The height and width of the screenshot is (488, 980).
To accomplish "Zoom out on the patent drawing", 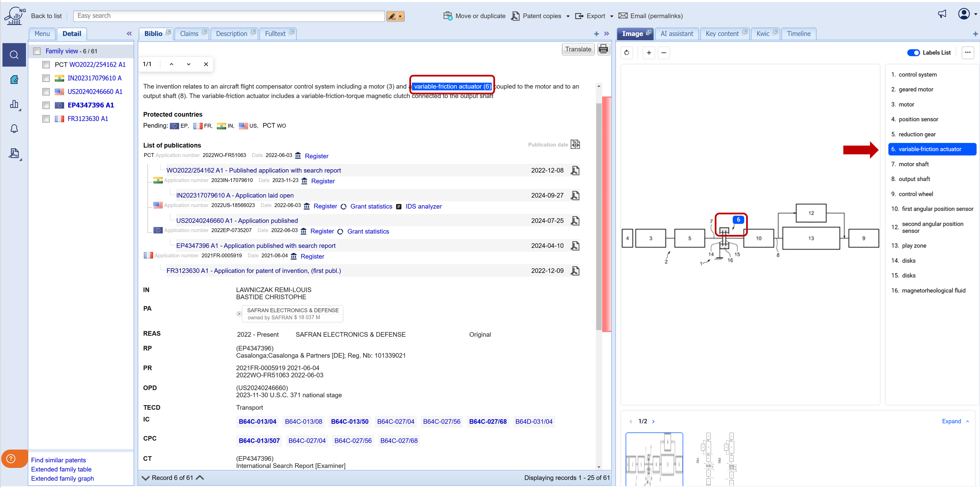I will (x=663, y=53).
